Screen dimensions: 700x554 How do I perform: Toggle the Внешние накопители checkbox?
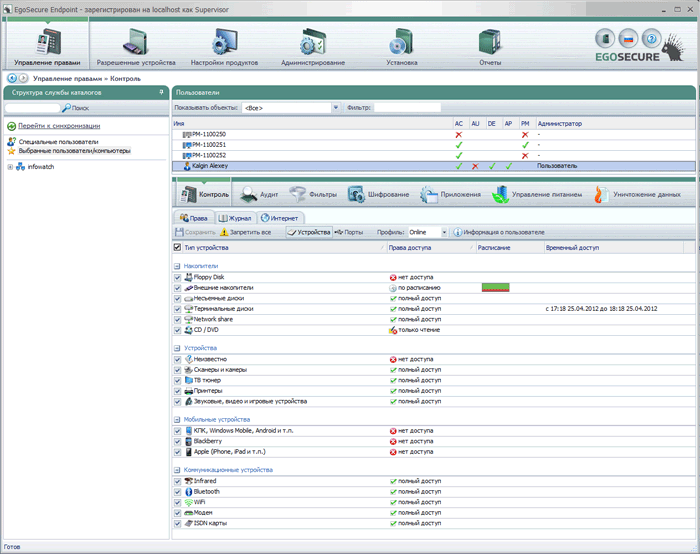click(177, 288)
